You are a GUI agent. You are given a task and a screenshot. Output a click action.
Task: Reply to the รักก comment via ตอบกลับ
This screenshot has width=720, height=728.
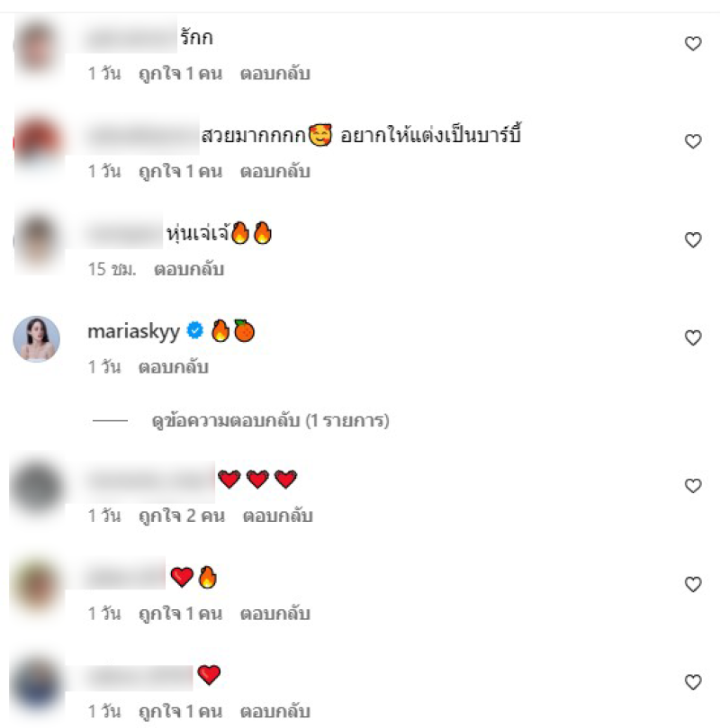click(274, 74)
